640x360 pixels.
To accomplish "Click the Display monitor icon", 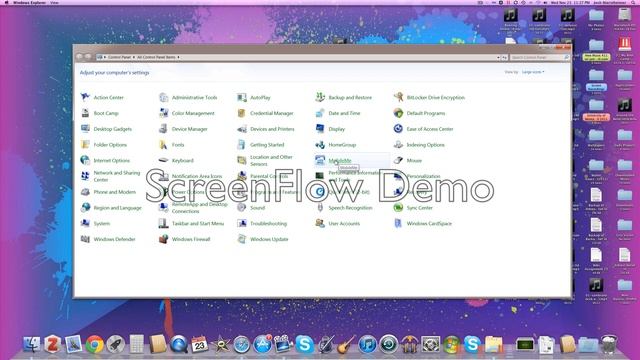I will (320, 129).
